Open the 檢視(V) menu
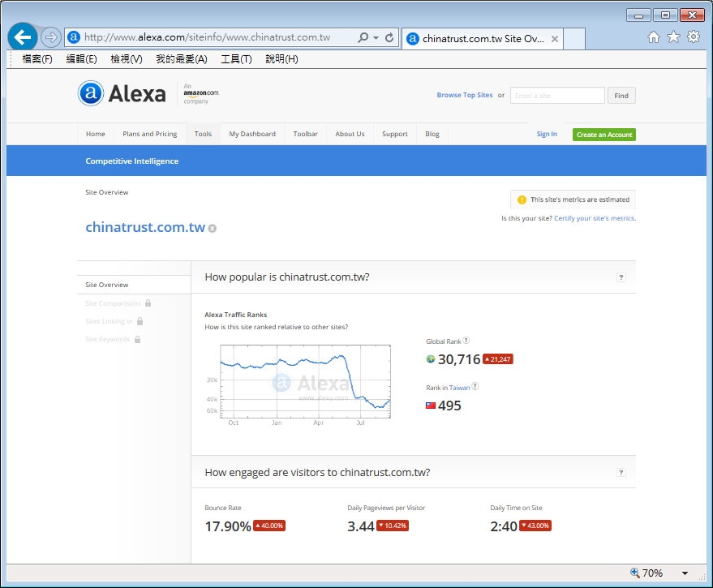This screenshot has height=588, width=713. click(127, 59)
